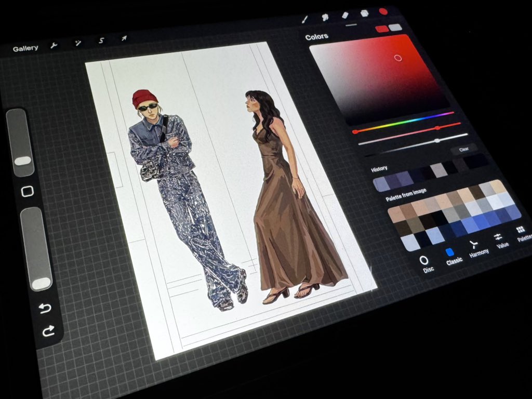Pick the light grey History swatch

[x=439, y=170]
